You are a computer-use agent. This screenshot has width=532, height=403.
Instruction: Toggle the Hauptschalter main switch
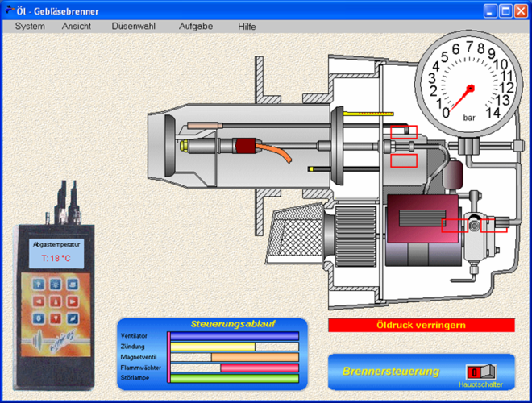475,372
